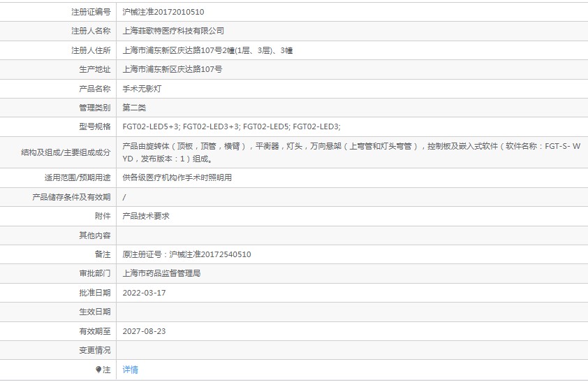Screen dimensions: 588x385
Task: Select model spec text FGT02-LED5+3
Action: coord(151,127)
